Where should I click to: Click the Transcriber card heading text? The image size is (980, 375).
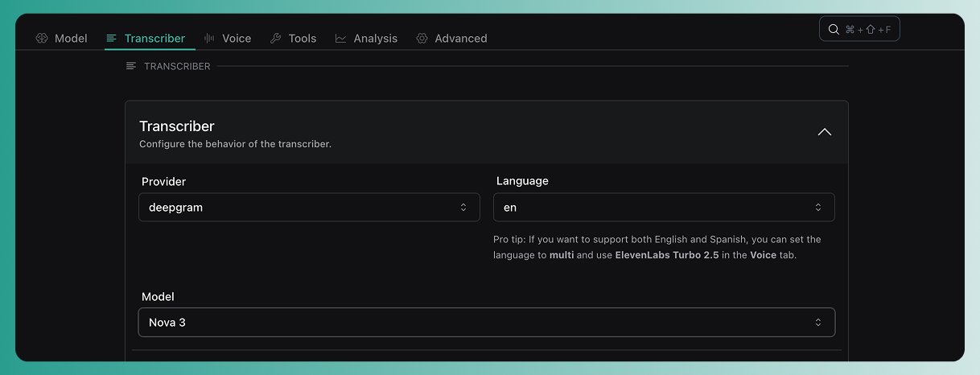tap(177, 126)
